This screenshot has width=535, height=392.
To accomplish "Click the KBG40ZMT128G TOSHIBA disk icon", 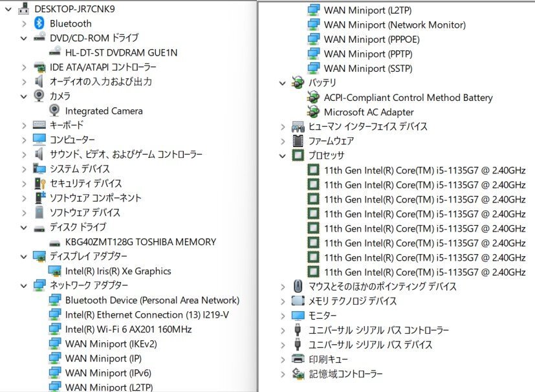I will [55, 242].
